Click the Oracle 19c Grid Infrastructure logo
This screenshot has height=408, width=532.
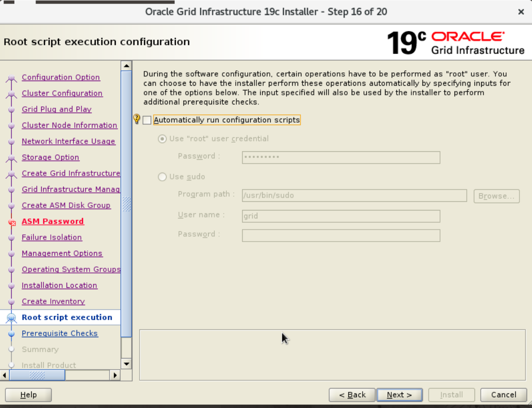pyautogui.click(x=456, y=42)
